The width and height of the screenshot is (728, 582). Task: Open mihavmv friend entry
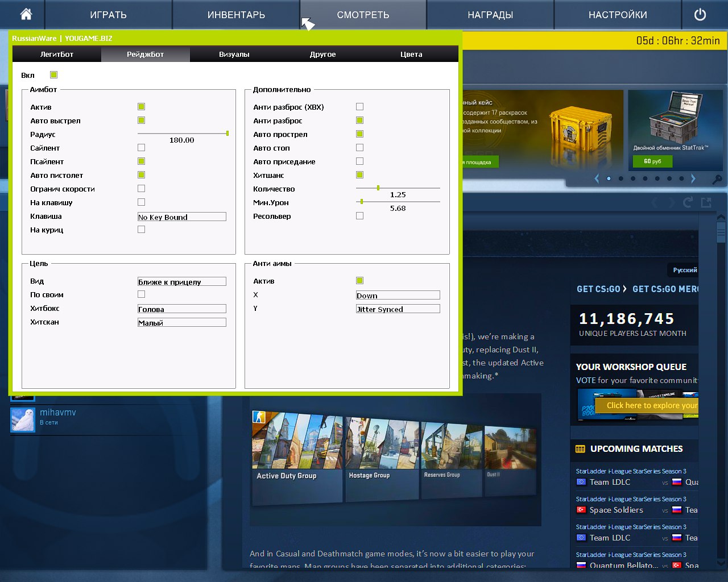pyautogui.click(x=108, y=420)
